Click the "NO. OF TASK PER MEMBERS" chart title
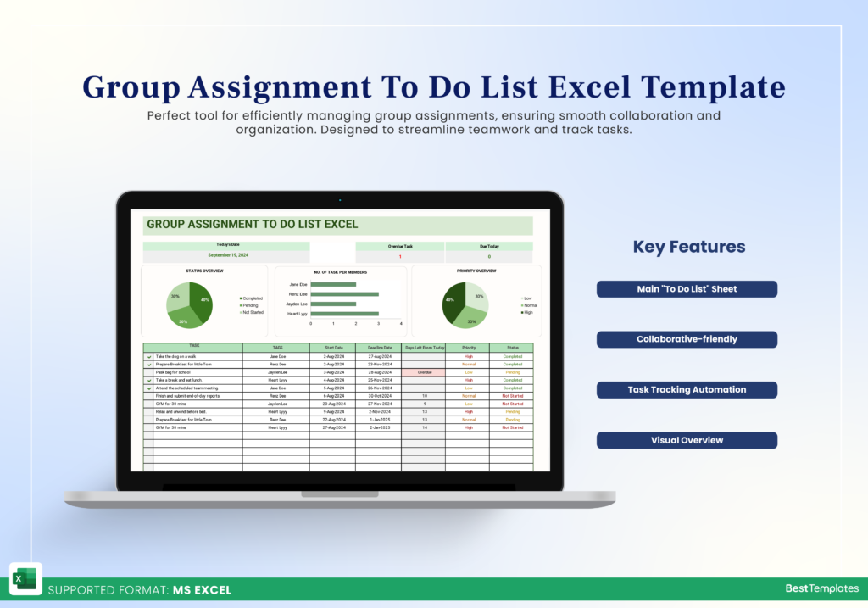Viewport: 868px width, 608px height. tap(340, 272)
